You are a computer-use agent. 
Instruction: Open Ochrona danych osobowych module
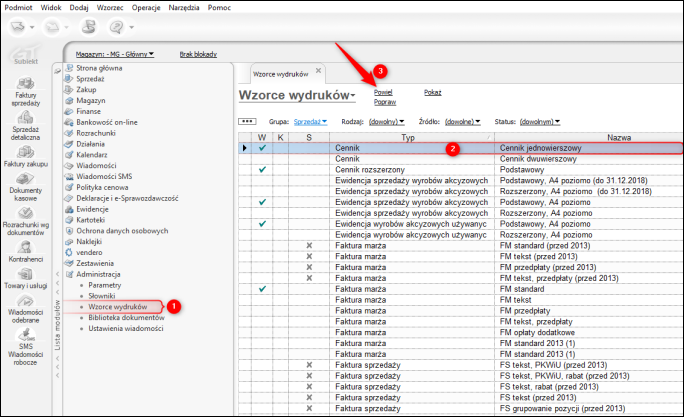pos(122,231)
